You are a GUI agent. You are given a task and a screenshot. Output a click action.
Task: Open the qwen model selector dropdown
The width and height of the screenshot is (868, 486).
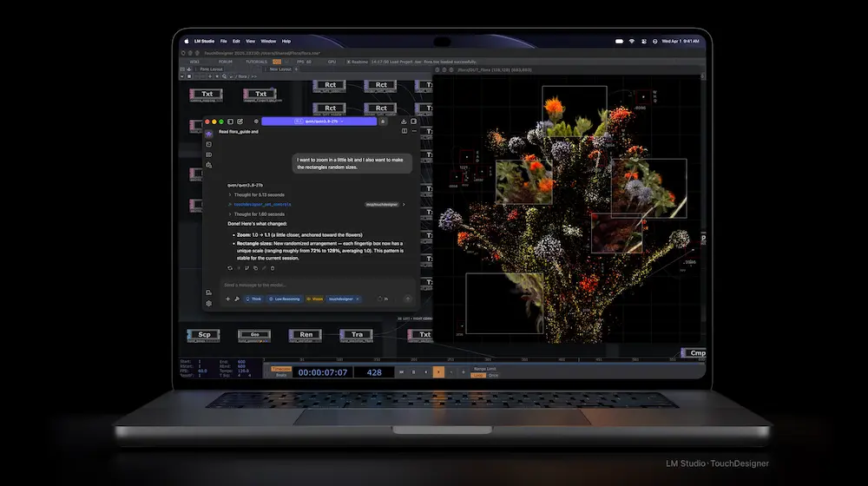tap(319, 121)
